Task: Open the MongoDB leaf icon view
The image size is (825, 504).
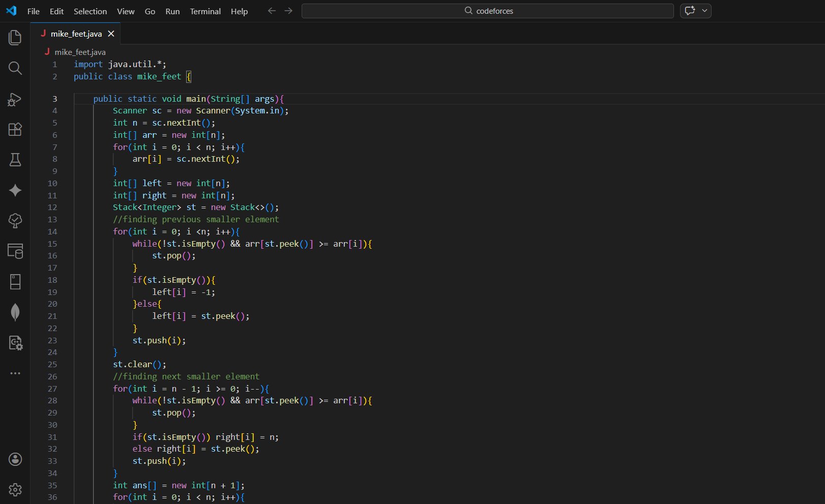Action: pos(15,312)
